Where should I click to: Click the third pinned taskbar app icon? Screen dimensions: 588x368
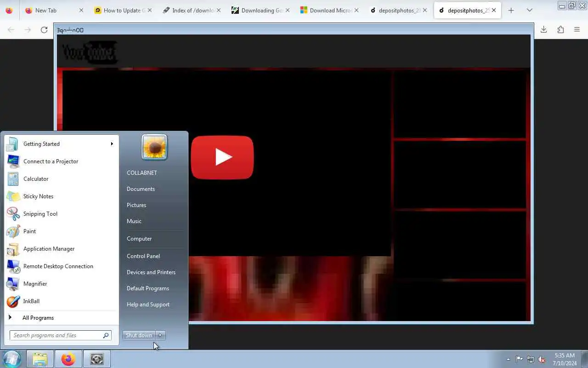pos(97,359)
